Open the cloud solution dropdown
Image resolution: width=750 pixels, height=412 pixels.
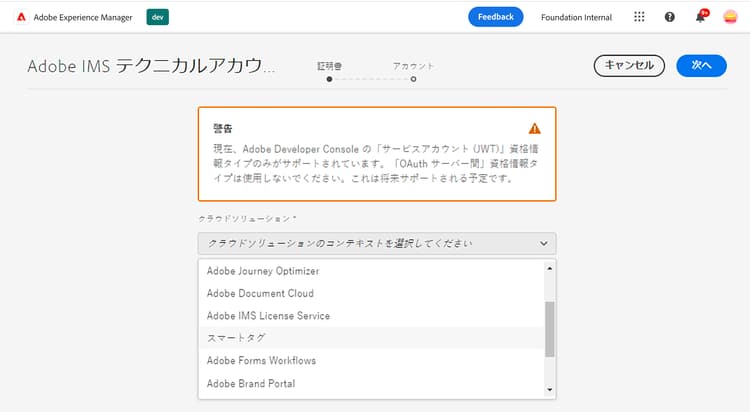377,244
